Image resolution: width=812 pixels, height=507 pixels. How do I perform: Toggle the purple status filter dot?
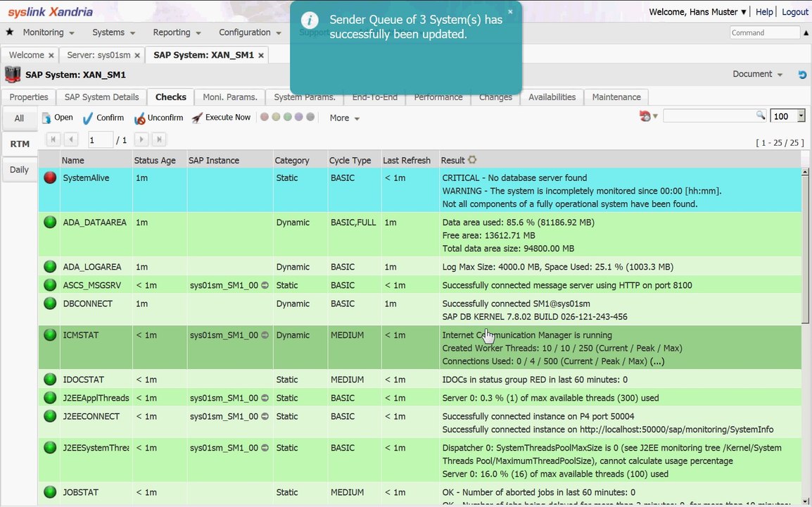coord(298,117)
